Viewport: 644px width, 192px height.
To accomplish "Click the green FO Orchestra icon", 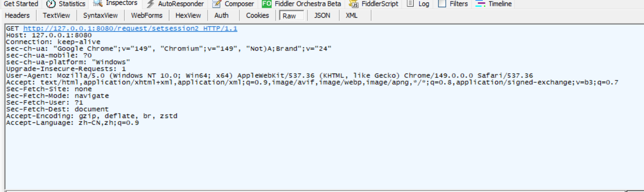I will pos(266,4).
